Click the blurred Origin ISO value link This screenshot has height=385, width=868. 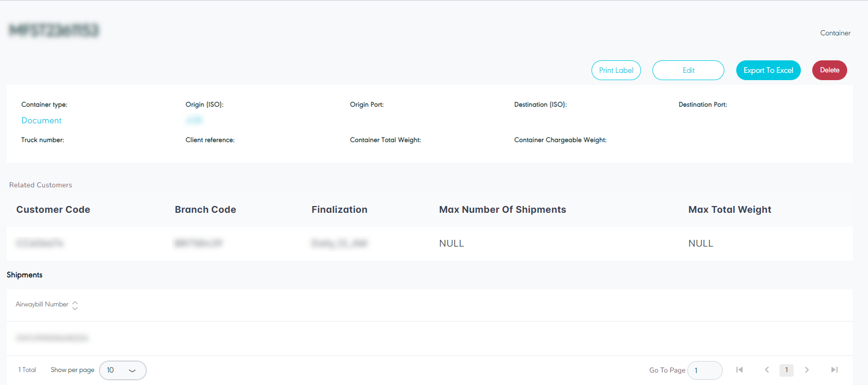[x=194, y=121]
